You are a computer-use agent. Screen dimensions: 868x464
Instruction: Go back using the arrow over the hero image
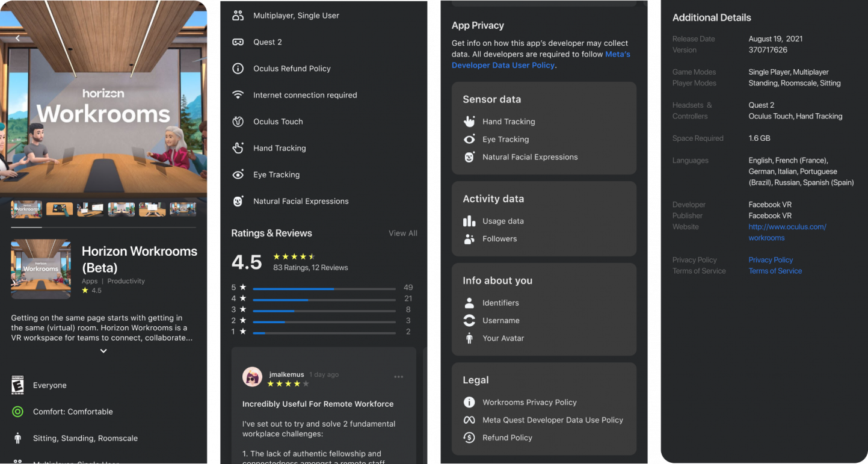coord(17,38)
